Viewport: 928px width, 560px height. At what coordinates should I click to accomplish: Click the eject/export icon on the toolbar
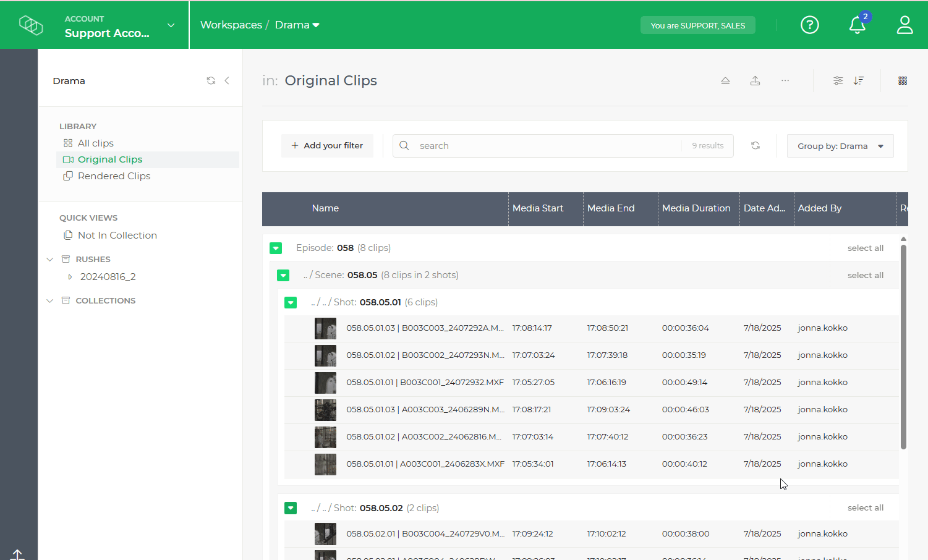point(725,80)
